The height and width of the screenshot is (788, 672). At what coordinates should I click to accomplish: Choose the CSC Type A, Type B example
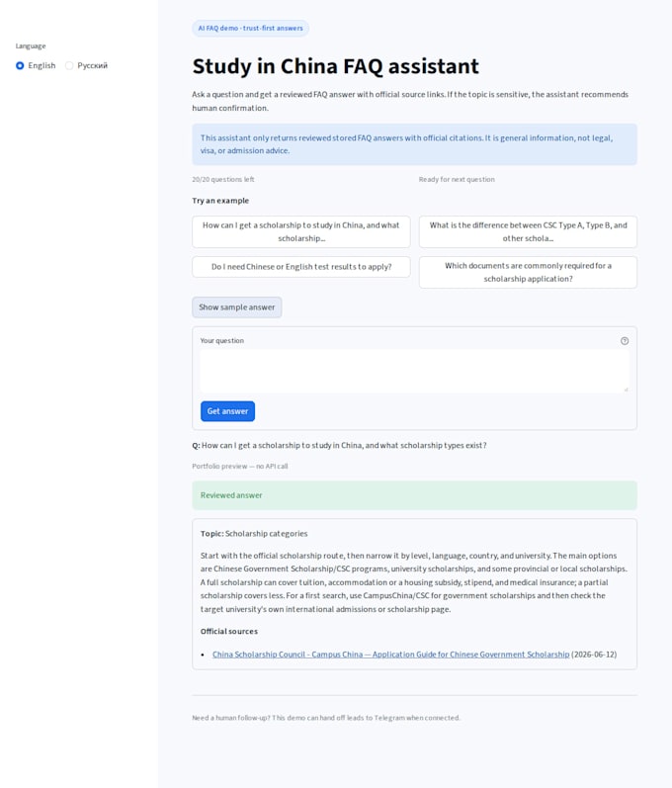point(528,231)
